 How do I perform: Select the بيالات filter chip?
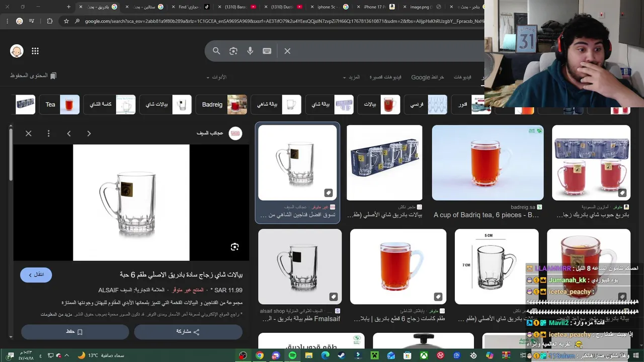click(379, 105)
